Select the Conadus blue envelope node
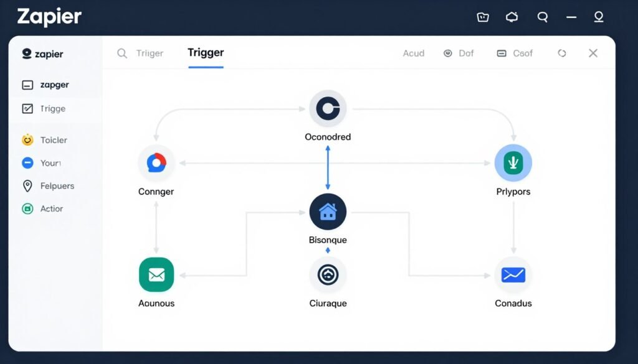The image size is (638, 364). click(513, 275)
